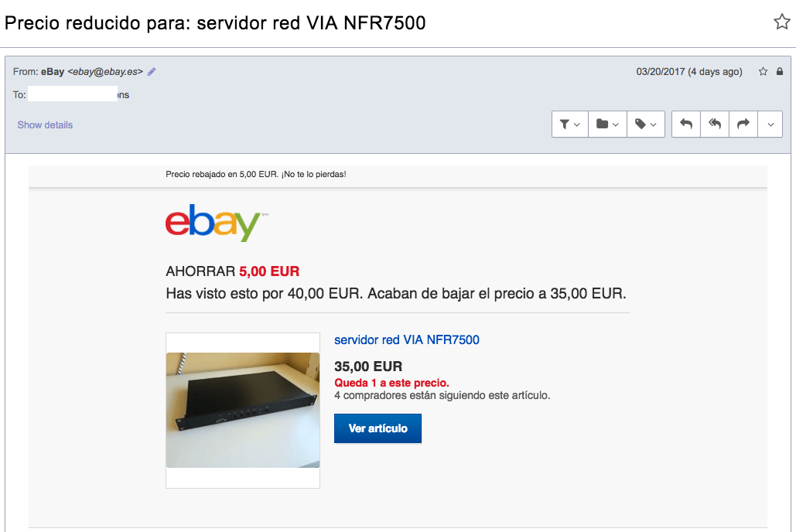Click the 35,00 EUR price text
796x532 pixels.
pos(368,367)
